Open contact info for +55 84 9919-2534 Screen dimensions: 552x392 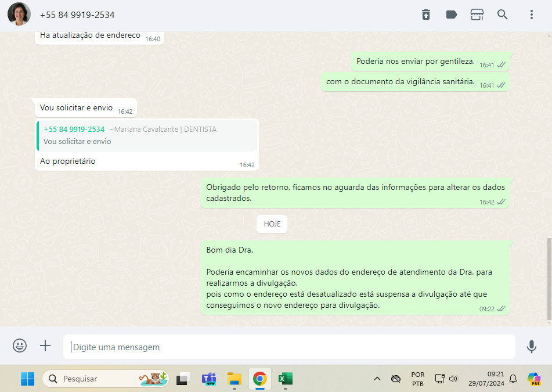click(77, 15)
